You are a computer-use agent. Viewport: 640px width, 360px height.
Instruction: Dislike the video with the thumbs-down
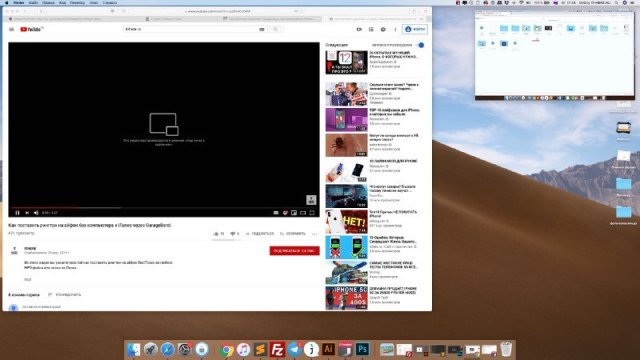click(235, 234)
